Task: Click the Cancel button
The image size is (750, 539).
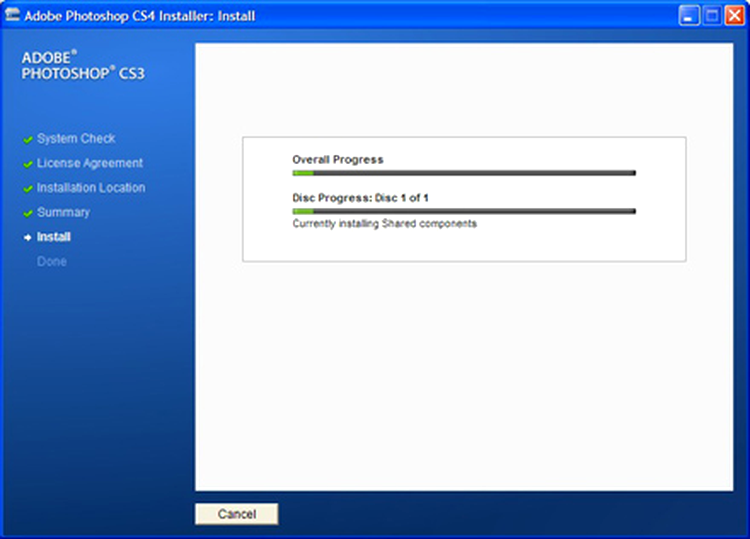Action: pos(236,514)
